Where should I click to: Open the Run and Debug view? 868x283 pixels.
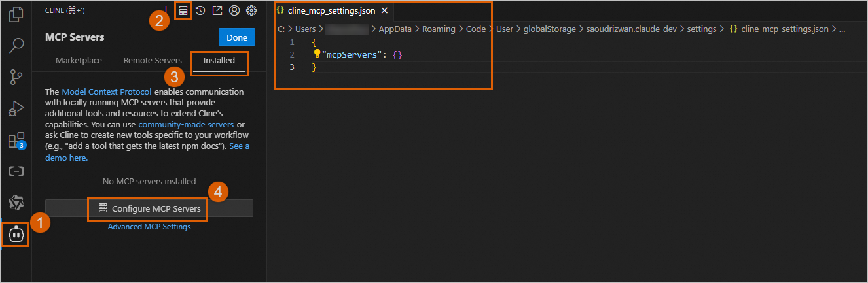(16, 108)
